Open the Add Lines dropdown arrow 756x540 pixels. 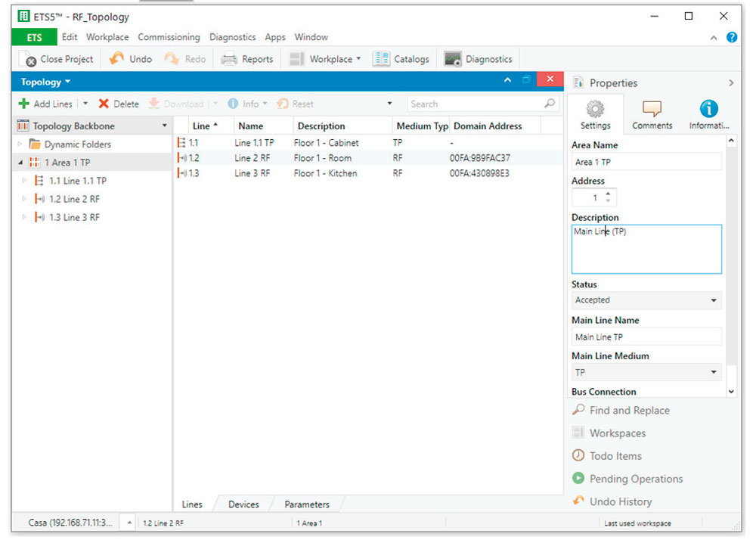point(85,103)
